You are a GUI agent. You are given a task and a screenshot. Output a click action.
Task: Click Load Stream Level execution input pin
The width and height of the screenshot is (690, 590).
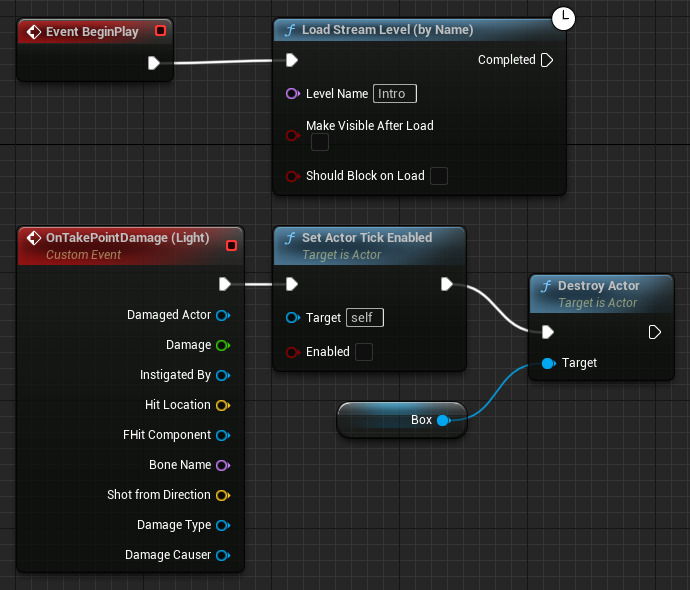pyautogui.click(x=292, y=60)
